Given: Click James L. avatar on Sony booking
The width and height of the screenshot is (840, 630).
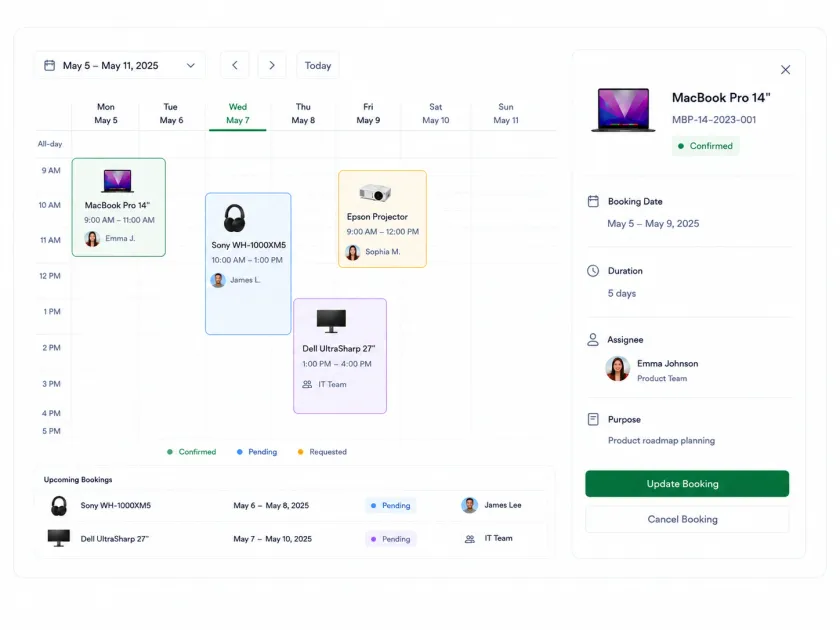Looking at the screenshot, I should [x=218, y=280].
